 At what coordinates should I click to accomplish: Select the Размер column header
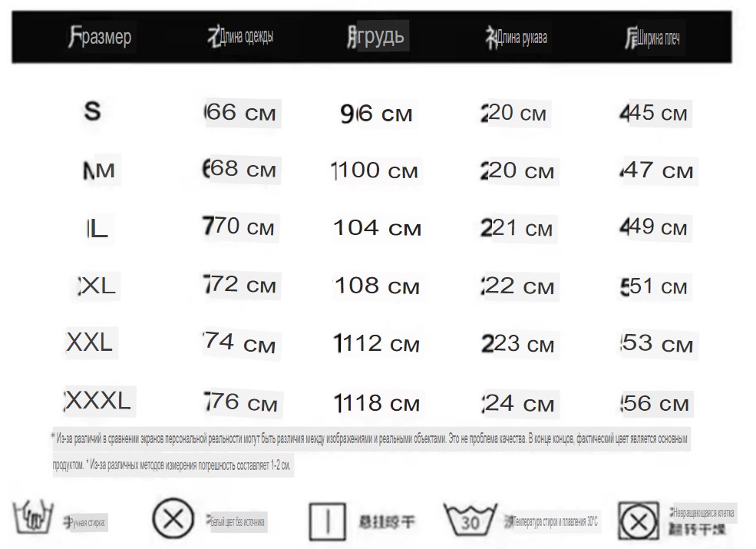100,37
